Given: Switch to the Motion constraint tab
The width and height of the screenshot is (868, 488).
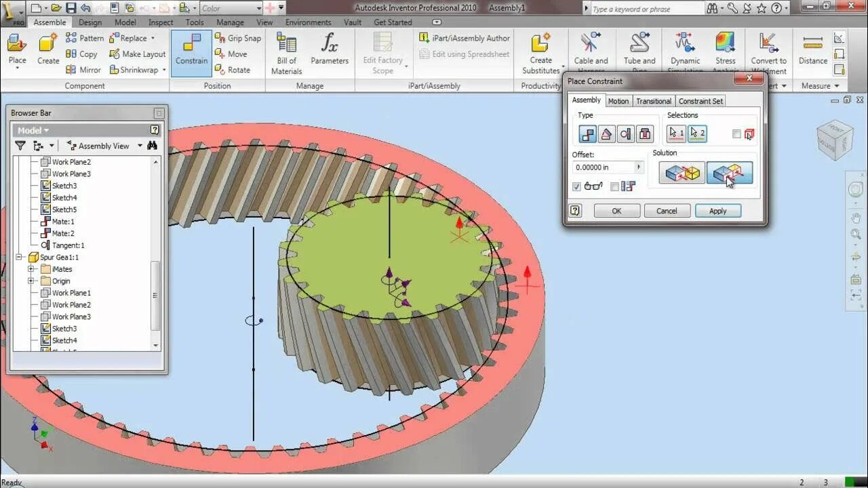Looking at the screenshot, I should point(618,101).
